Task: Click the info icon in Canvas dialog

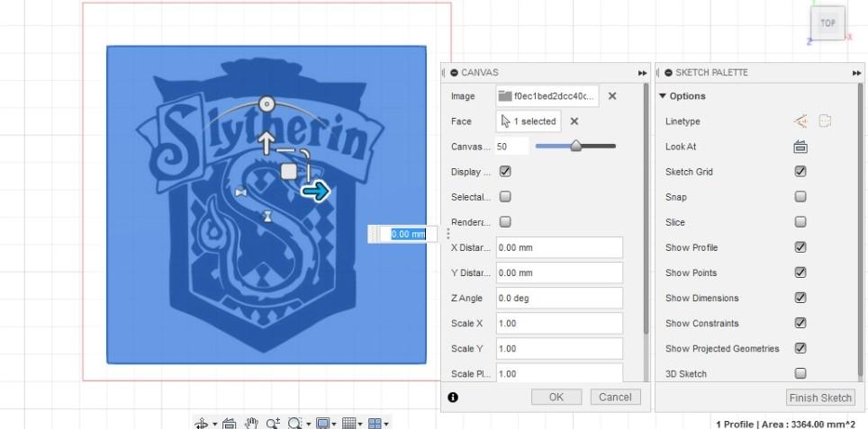Action: coord(453,397)
